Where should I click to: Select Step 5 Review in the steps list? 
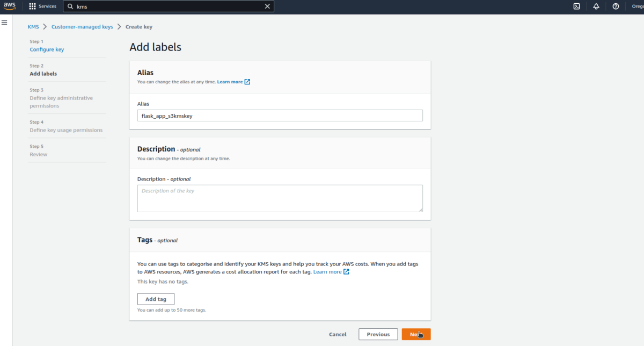(x=38, y=154)
